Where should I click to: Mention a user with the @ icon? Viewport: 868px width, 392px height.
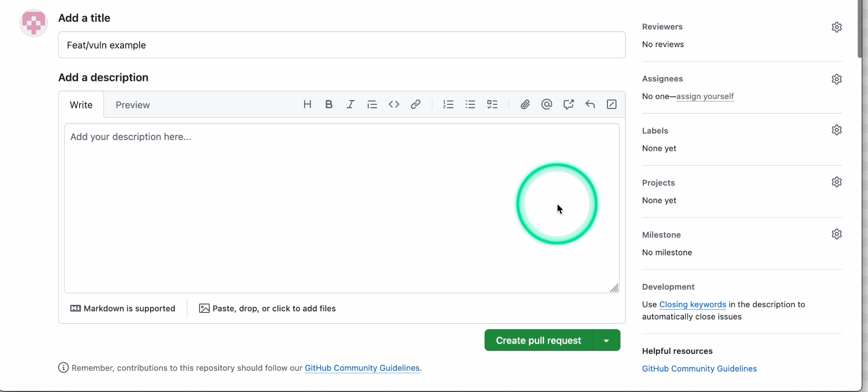point(547,104)
